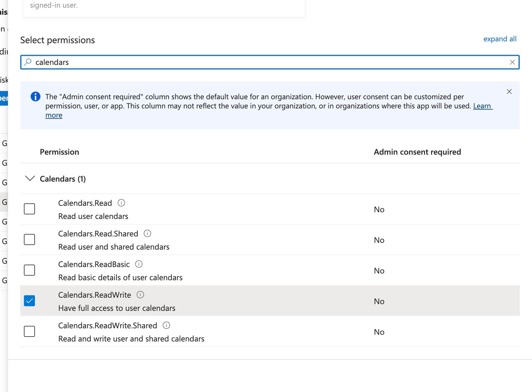This screenshot has width=532, height=392.
Task: Clear the calendars search text
Action: (512, 62)
